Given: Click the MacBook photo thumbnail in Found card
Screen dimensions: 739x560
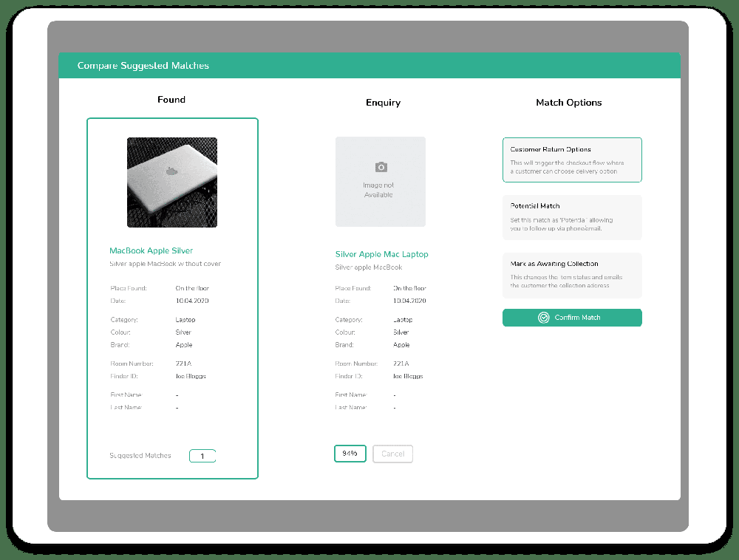Looking at the screenshot, I should click(172, 182).
